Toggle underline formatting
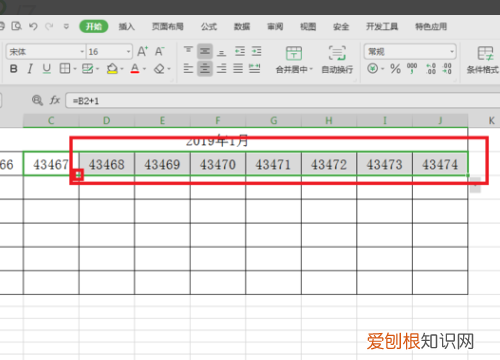The image size is (500, 360). (x=47, y=69)
